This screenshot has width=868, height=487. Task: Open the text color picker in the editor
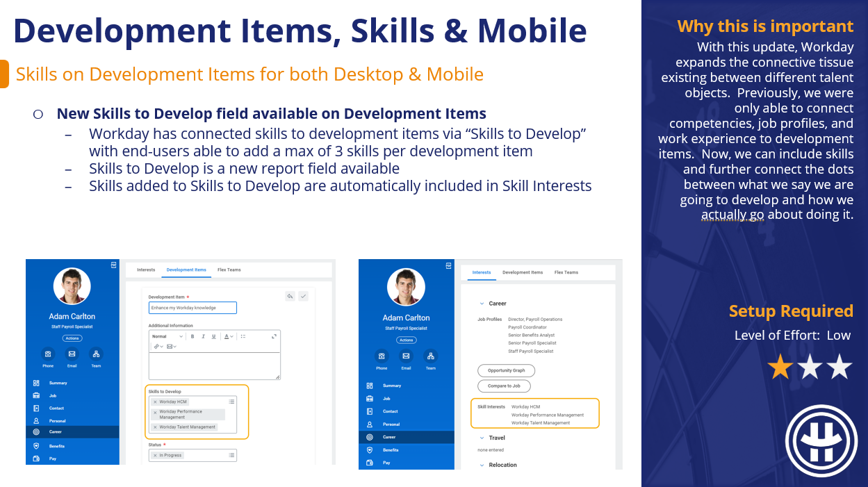click(x=227, y=336)
